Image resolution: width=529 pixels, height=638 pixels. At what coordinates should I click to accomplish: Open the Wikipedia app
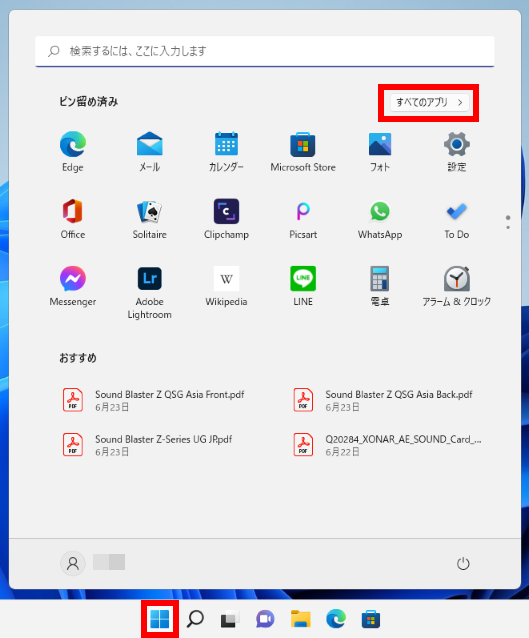(226, 286)
